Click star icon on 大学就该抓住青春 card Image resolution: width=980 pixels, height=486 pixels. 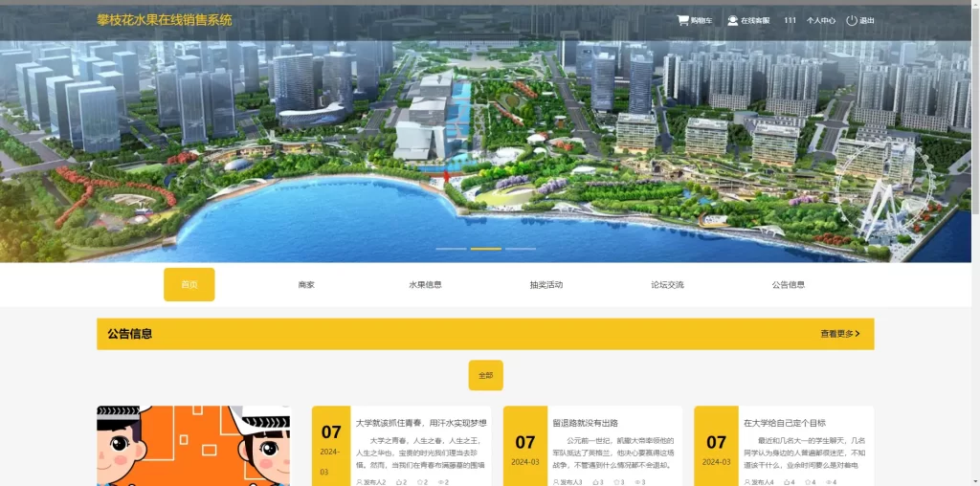pos(420,482)
